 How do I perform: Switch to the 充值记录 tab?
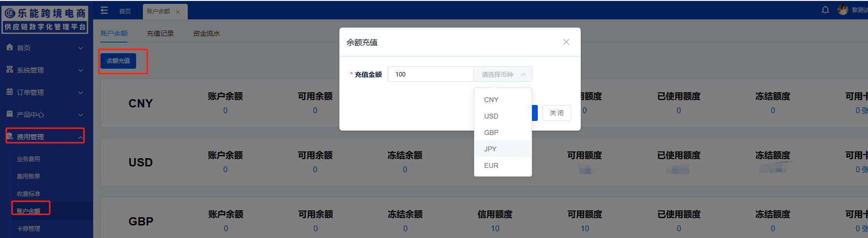click(160, 33)
